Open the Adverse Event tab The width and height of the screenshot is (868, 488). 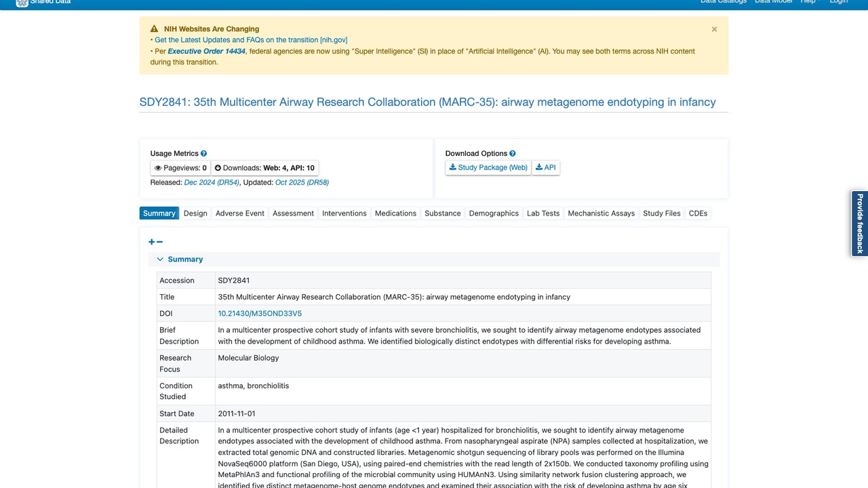click(240, 213)
